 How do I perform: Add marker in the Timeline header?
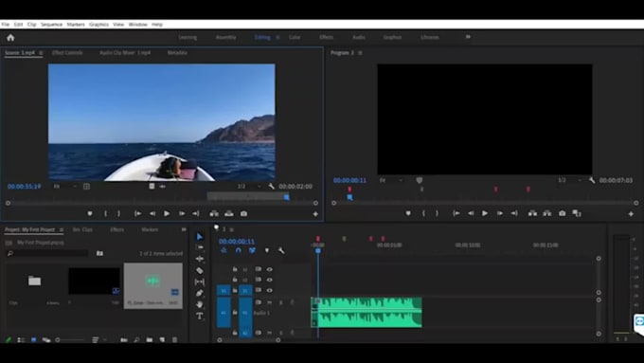(x=266, y=250)
